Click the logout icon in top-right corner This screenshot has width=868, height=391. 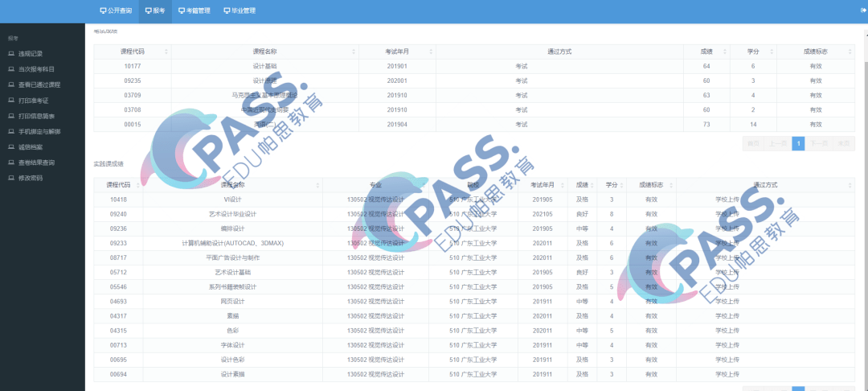point(862,10)
